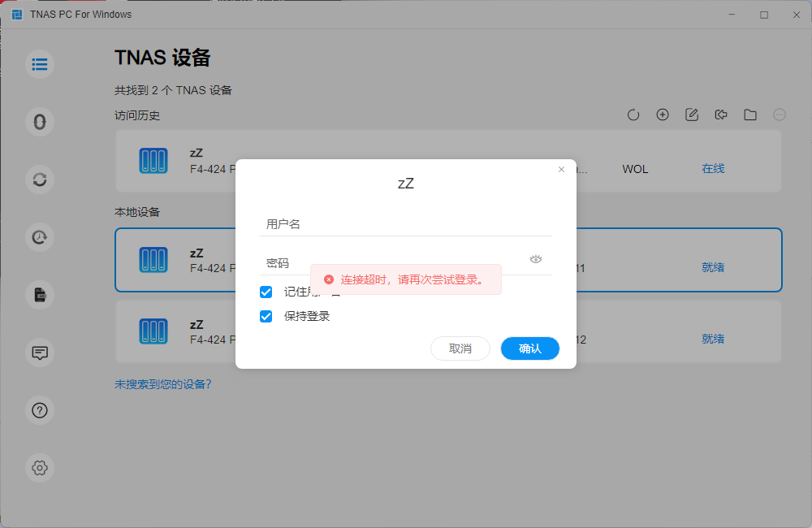812x528 pixels.
Task: Click the 共找到 2 个 TNAS 设备 text
Action: point(173,91)
